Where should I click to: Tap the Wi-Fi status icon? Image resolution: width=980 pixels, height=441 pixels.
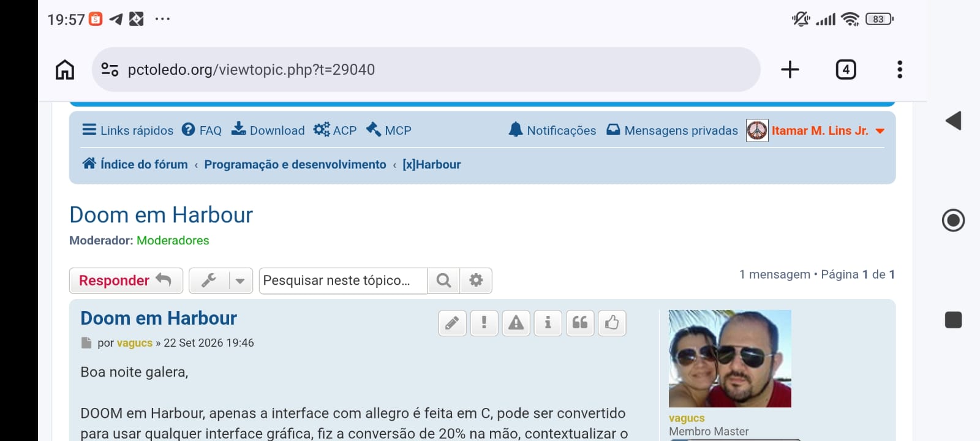pos(850,19)
